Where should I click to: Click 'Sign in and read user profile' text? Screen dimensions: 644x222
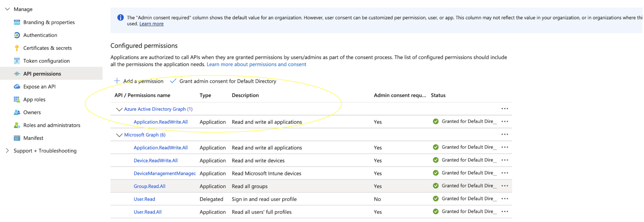tap(264, 199)
